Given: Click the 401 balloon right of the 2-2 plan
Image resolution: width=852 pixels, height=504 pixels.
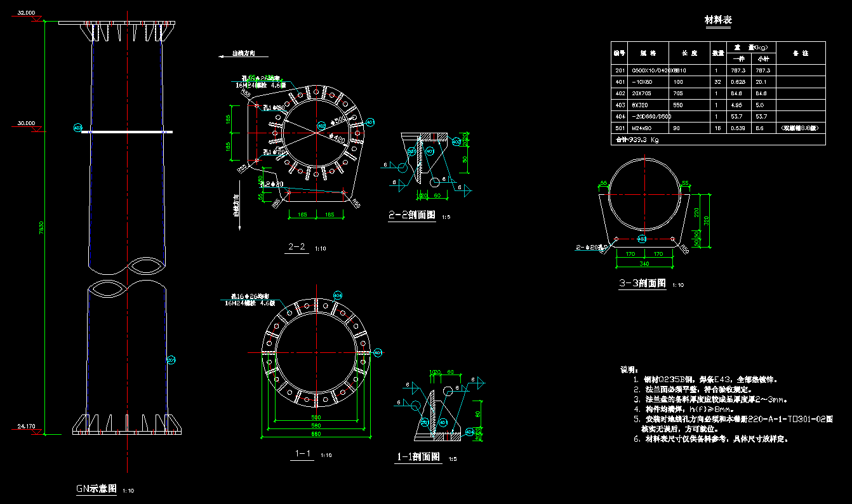Looking at the screenshot, I should click(x=371, y=122).
